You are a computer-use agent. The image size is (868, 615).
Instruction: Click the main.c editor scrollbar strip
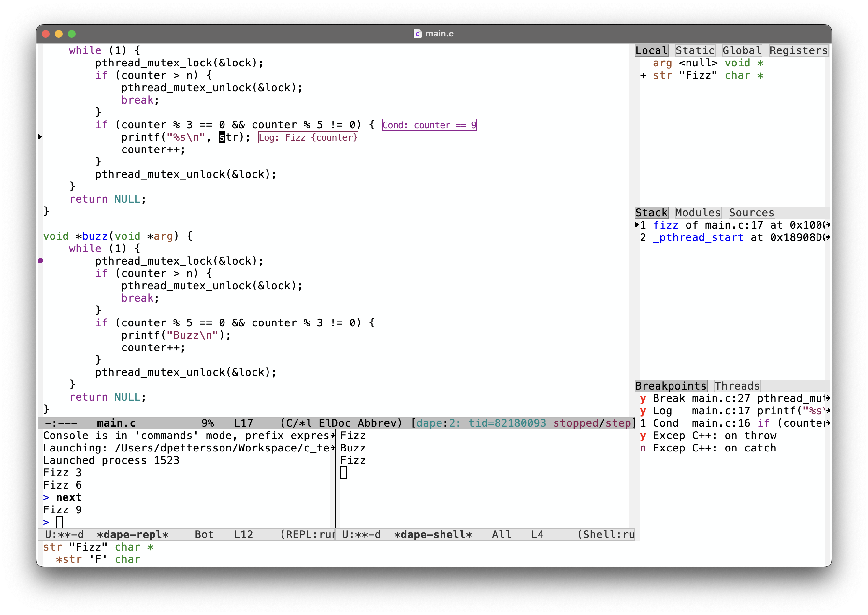click(x=632, y=227)
